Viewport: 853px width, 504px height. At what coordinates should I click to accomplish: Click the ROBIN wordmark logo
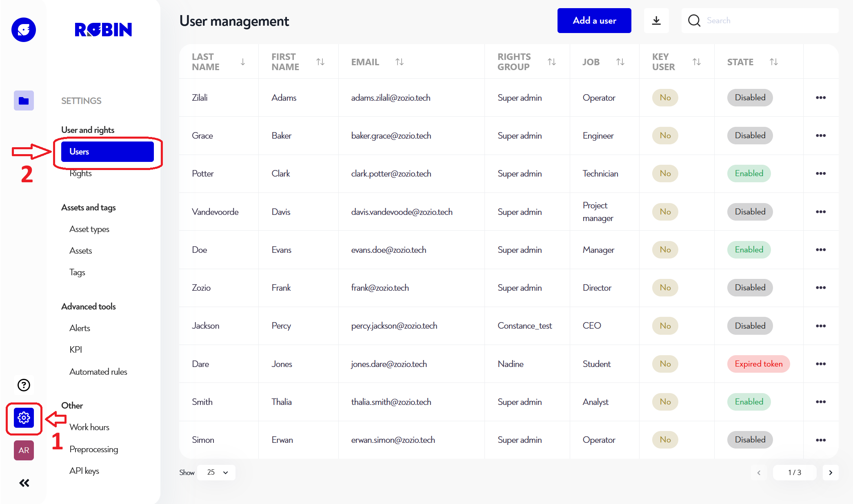click(103, 30)
